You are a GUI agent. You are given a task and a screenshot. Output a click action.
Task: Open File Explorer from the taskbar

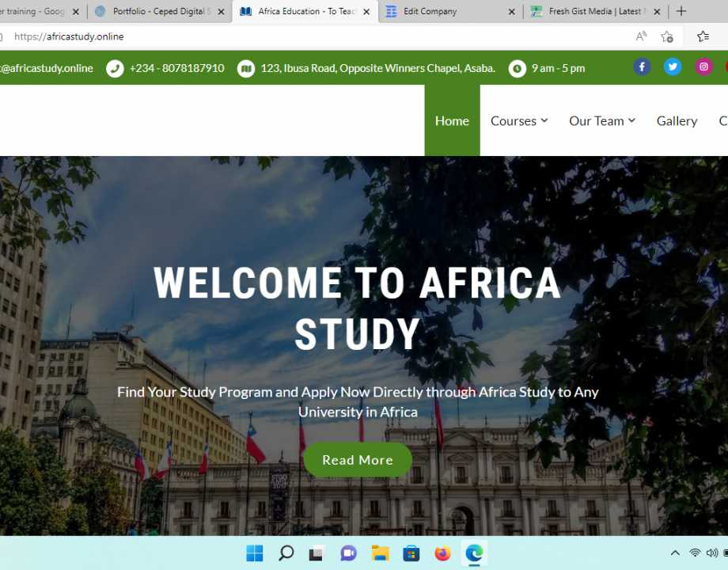point(380,553)
